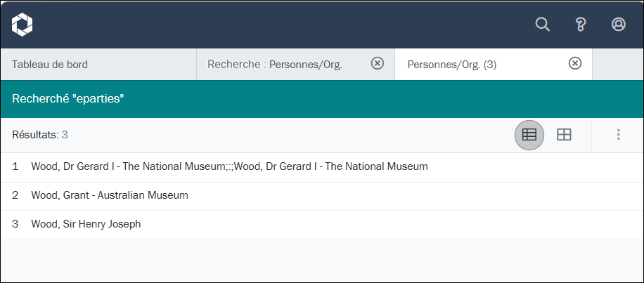Image resolution: width=644 pixels, height=283 pixels.
Task: Open result Wood, Dr Gerard I - The National Museum
Action: (322, 167)
